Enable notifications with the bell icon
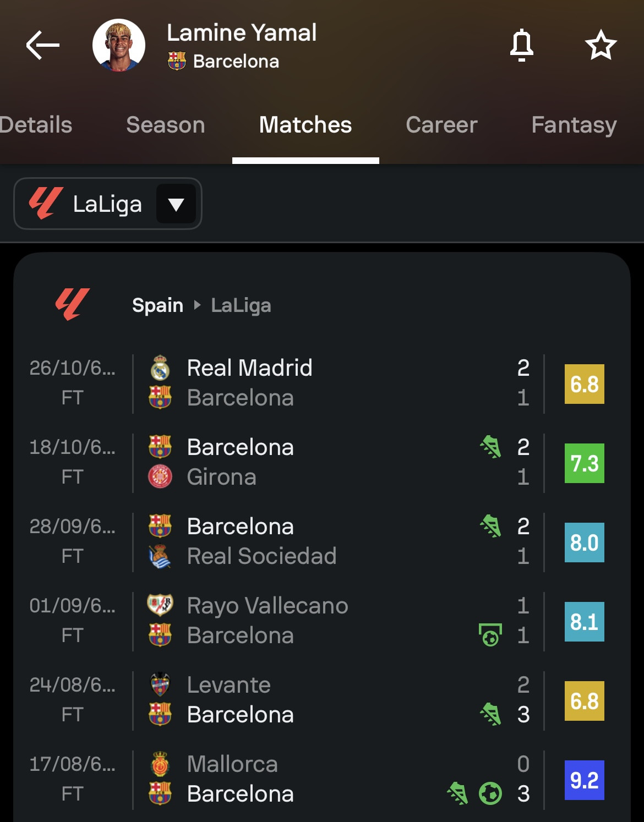 (521, 45)
